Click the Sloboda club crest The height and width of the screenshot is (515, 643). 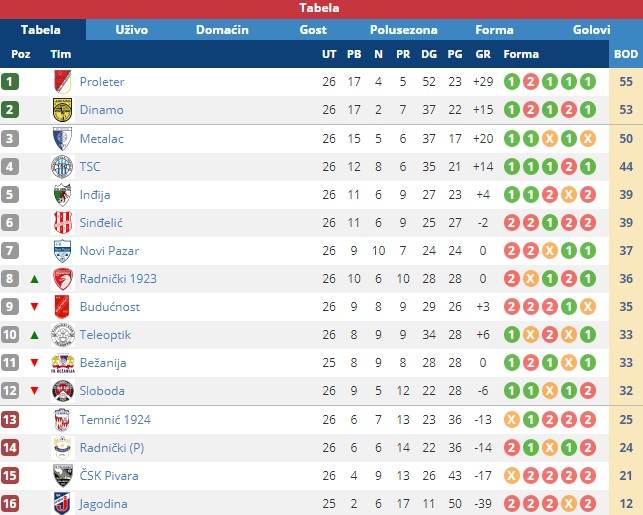pos(63,391)
